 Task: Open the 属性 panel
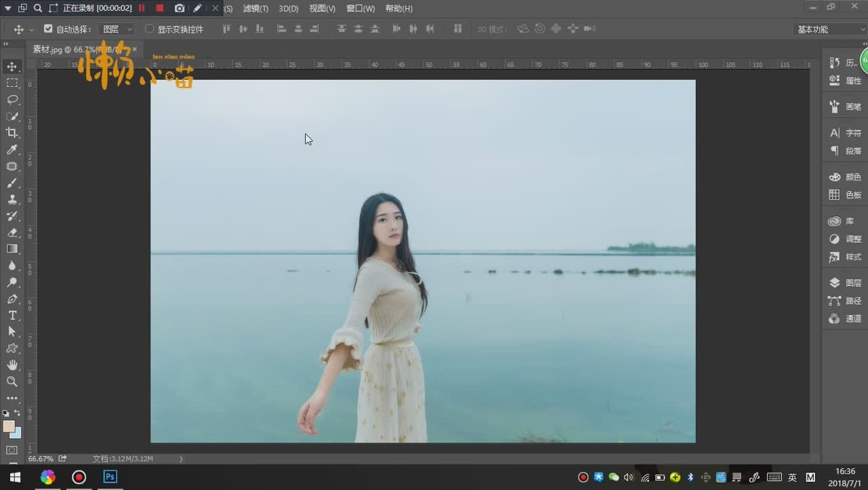coord(845,81)
